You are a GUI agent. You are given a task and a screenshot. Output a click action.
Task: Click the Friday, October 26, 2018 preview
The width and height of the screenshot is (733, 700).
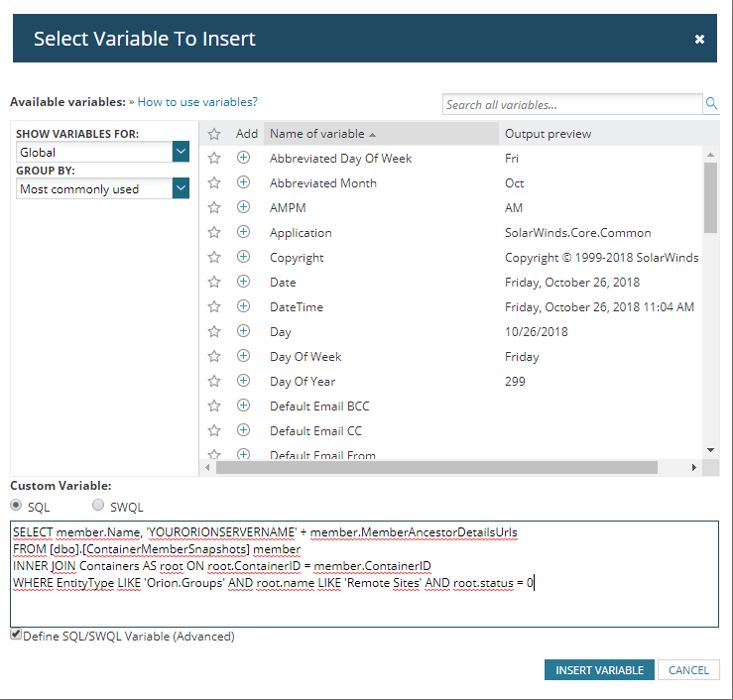[572, 283]
